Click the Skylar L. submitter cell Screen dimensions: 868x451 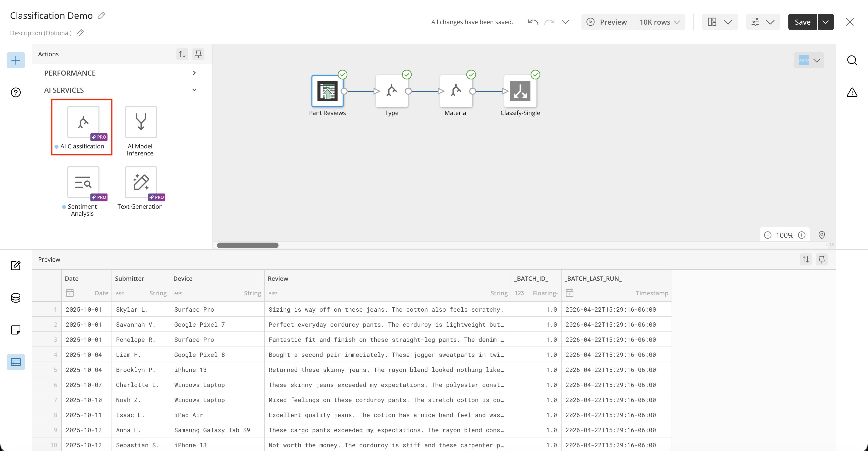[x=141, y=310]
